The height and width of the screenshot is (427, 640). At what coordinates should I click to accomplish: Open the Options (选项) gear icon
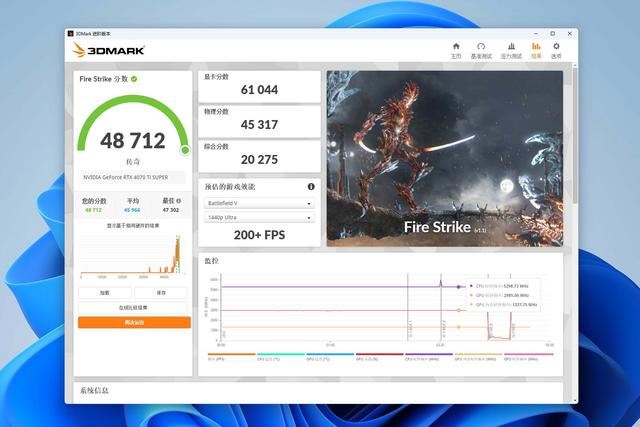pyautogui.click(x=557, y=49)
